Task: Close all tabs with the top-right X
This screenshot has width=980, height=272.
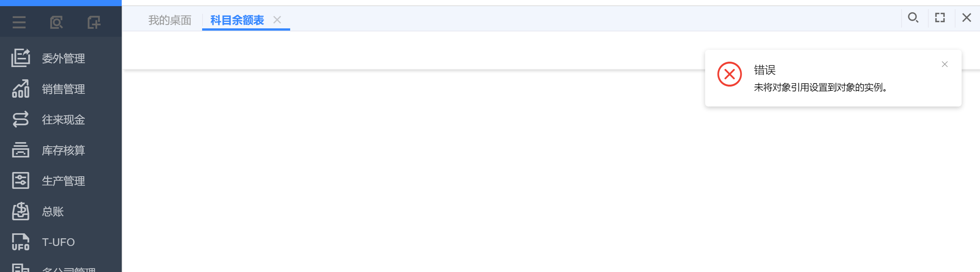Action: 967,18
